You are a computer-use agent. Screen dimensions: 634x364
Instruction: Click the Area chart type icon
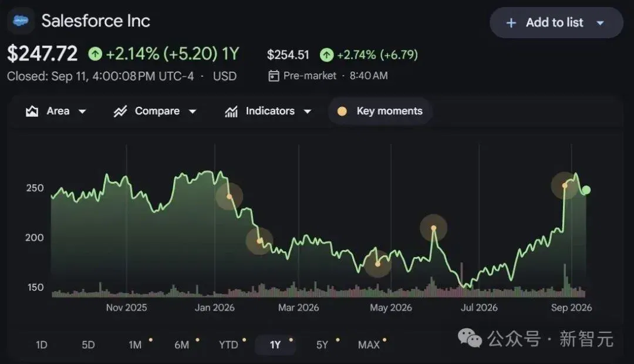[32, 111]
